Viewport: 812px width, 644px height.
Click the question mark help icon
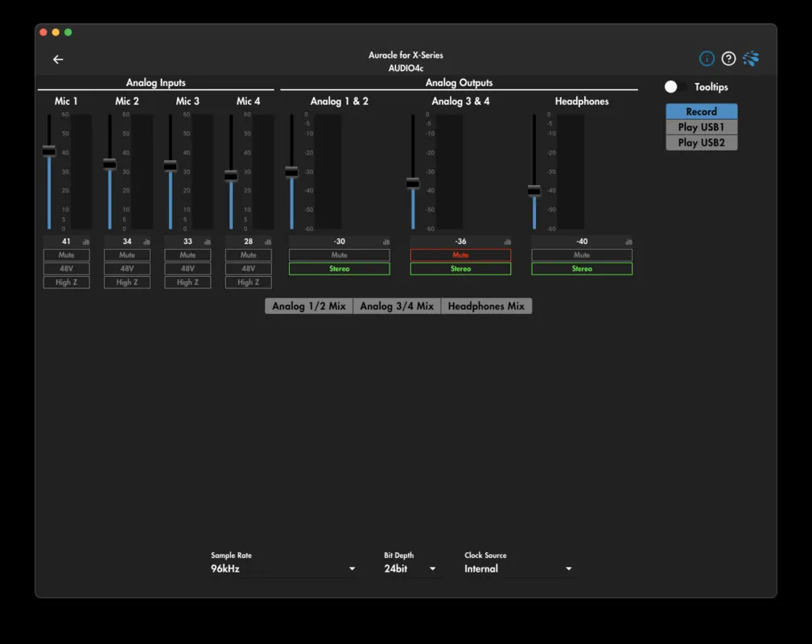coord(728,59)
